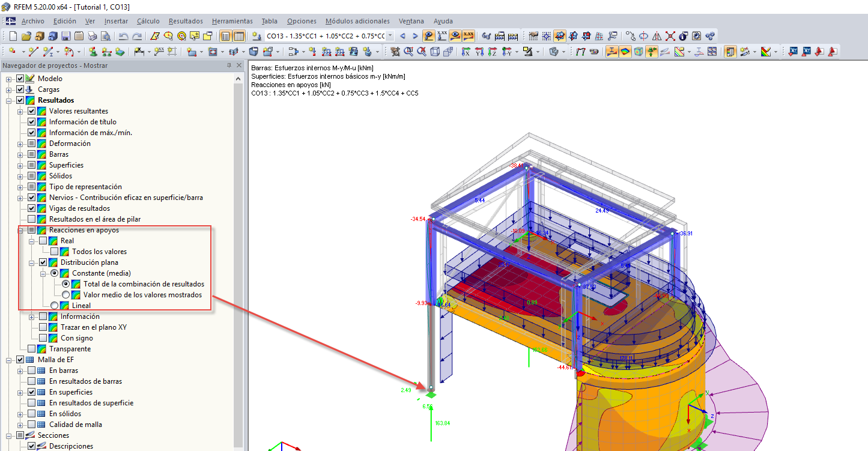This screenshot has height=451, width=868.
Task: Expand the Barras results node
Action: coord(20,154)
